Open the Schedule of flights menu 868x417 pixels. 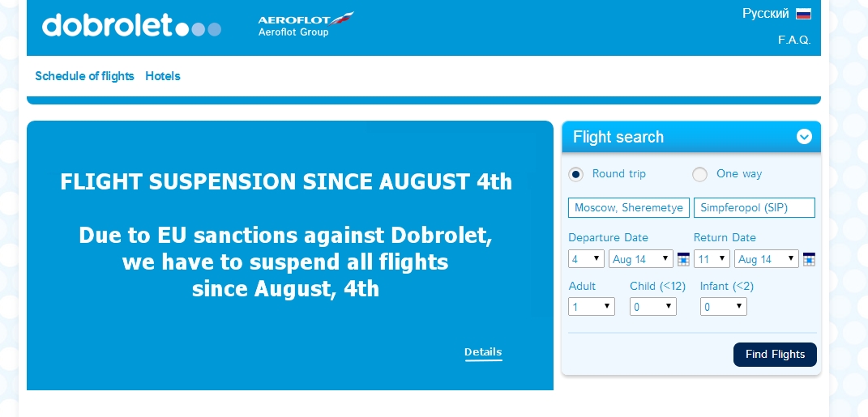[85, 76]
